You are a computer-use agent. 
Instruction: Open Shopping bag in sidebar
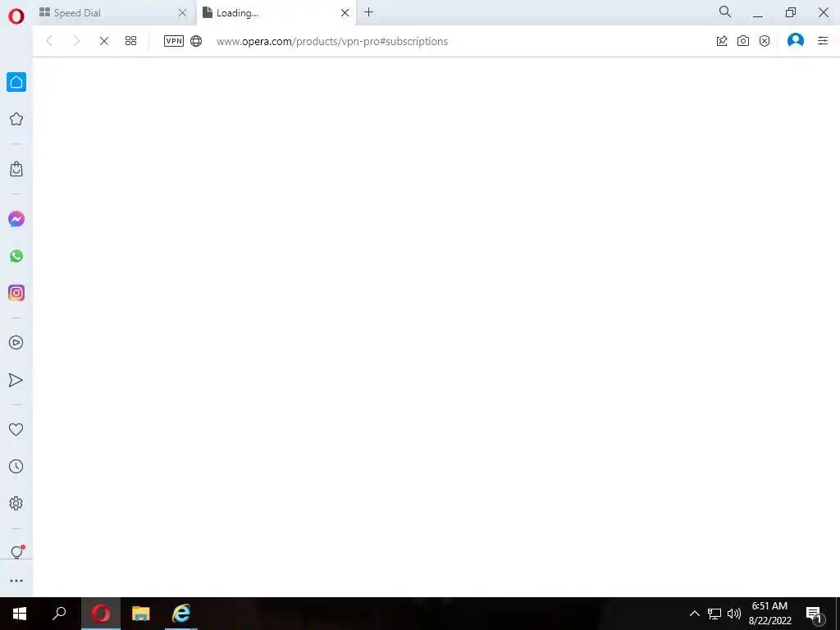pos(16,169)
